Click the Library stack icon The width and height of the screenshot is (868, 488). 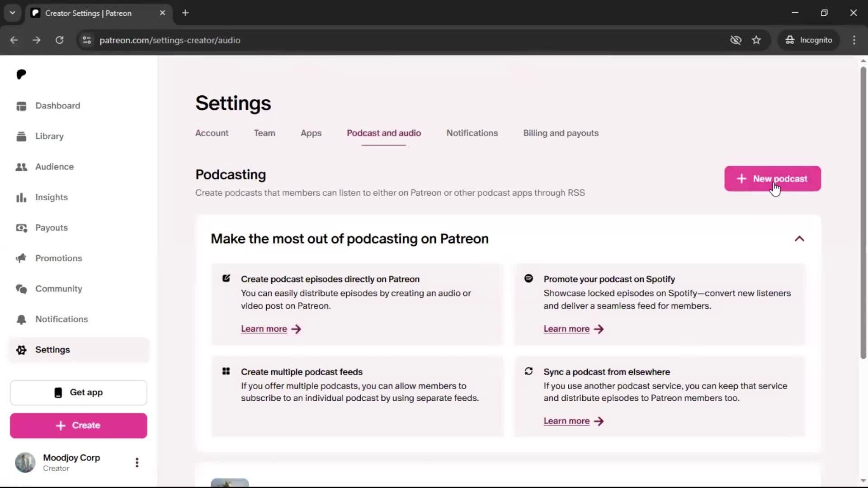pos(21,136)
